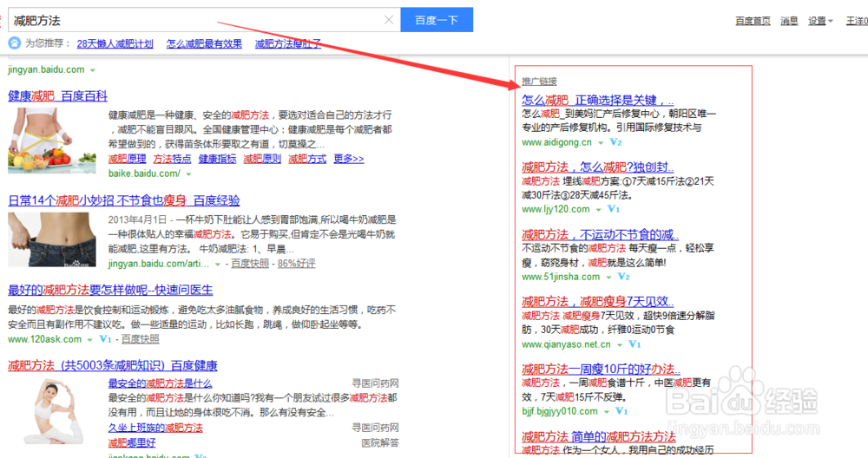
Task: Click URL text baike.baidu.com/
Action: click(144, 173)
